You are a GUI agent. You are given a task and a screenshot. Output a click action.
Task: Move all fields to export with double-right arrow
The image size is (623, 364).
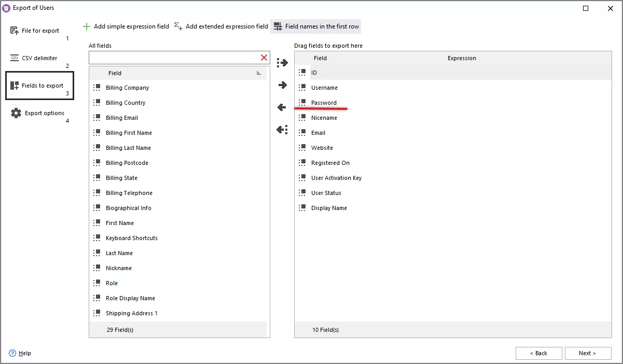282,63
